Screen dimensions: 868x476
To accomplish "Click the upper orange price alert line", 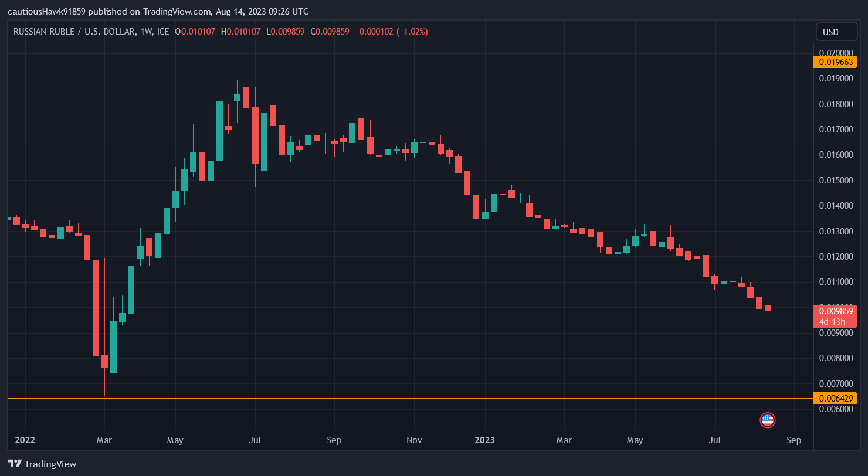I will click(x=411, y=61).
